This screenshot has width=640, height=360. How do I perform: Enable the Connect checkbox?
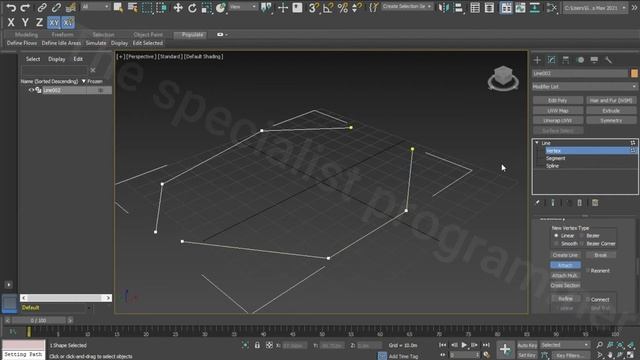click(588, 299)
